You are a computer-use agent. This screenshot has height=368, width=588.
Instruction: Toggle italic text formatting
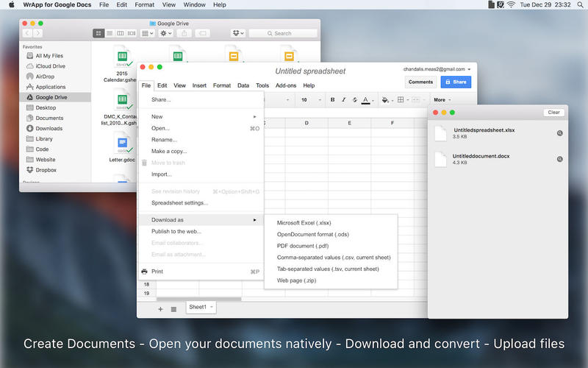point(344,100)
